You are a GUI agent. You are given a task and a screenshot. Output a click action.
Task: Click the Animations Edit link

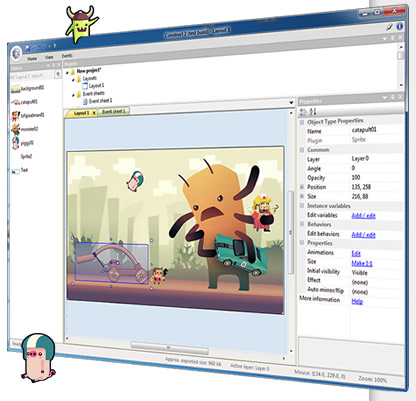click(356, 254)
